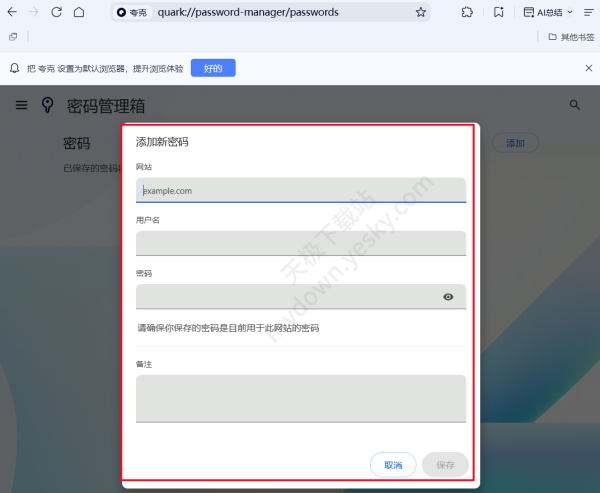Screen dimensions: 600x493
Task: Expand the AI总结 dropdown
Action: click(x=570, y=12)
